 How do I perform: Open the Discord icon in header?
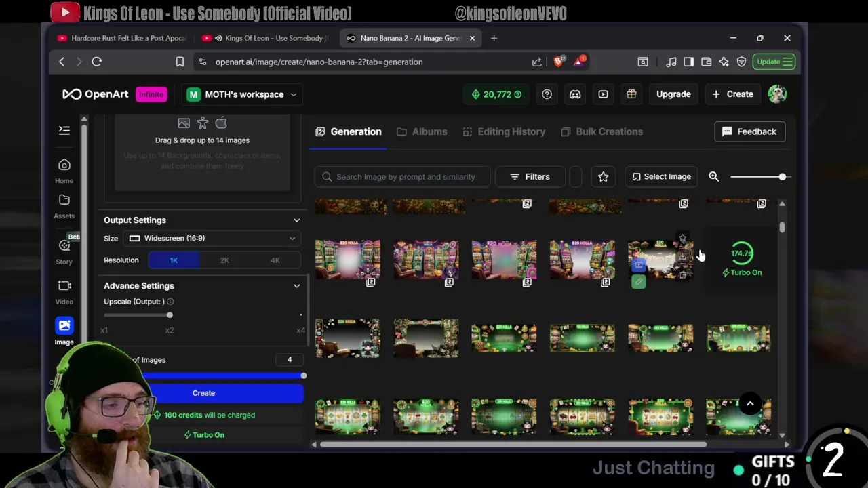575,94
